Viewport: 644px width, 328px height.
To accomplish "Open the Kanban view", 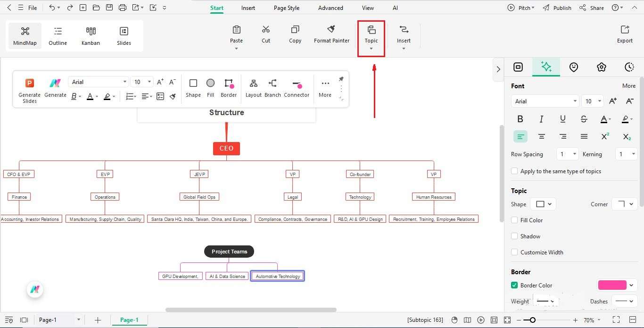I will click(91, 35).
